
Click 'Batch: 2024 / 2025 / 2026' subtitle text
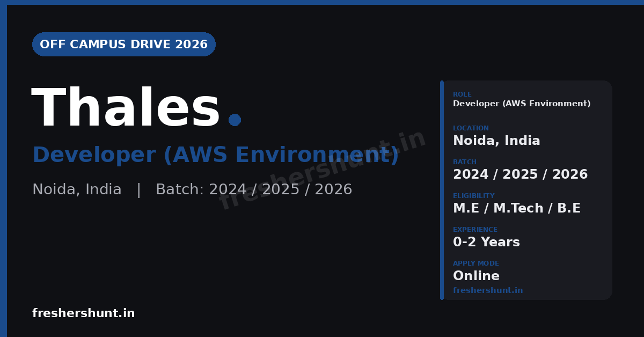click(x=254, y=190)
